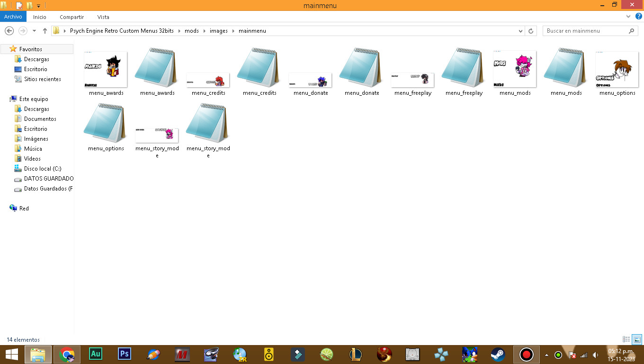Screen dimensions: 644x364
Task: Click the Up one level arrow
Action: tap(45, 31)
